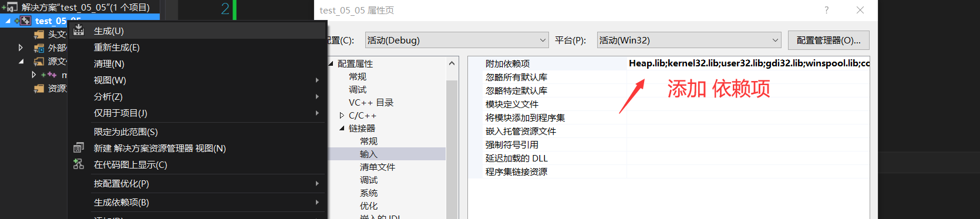Click the 源文 source files folder icon

(x=39, y=61)
